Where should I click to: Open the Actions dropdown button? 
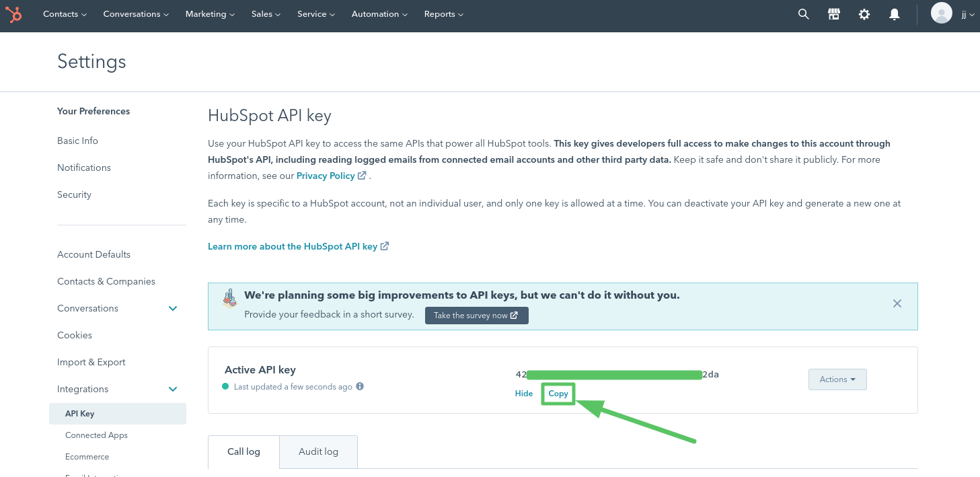tap(837, 379)
